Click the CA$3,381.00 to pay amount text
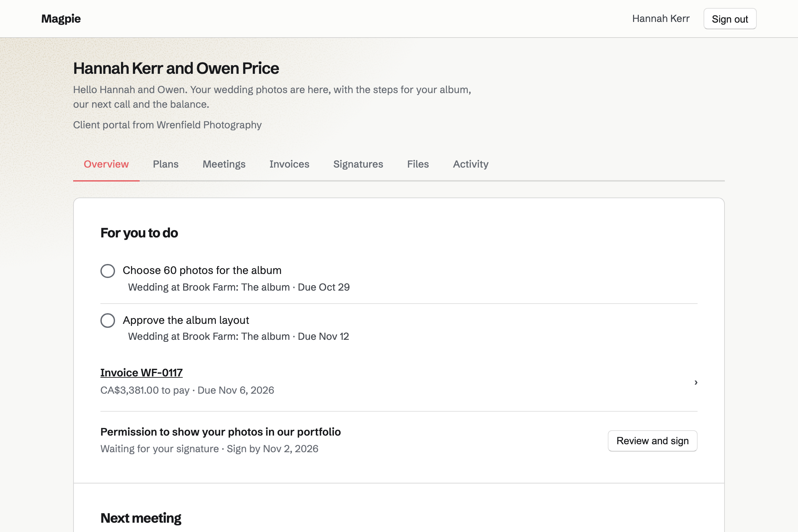Viewport: 798px width, 532px height. 145,390
